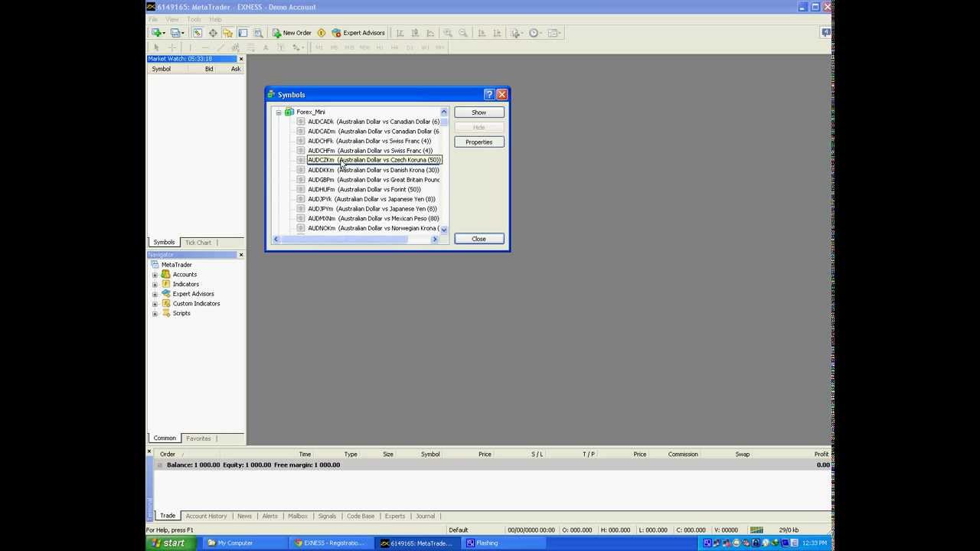This screenshot has height=551, width=980.
Task: Switch to Tick Chart tab
Action: tap(198, 243)
